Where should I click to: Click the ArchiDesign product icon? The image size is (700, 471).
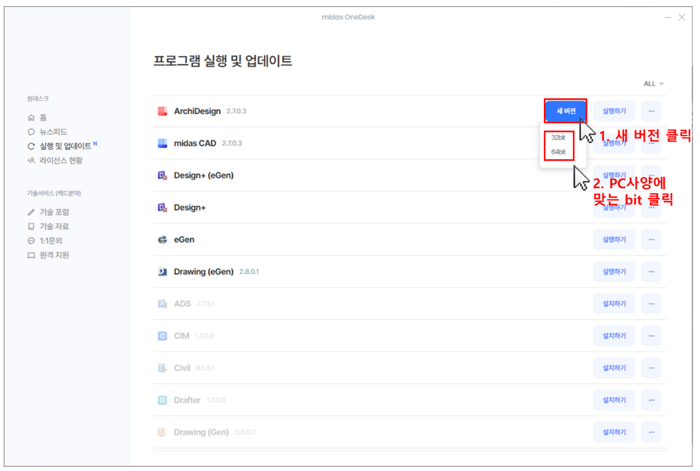point(162,111)
